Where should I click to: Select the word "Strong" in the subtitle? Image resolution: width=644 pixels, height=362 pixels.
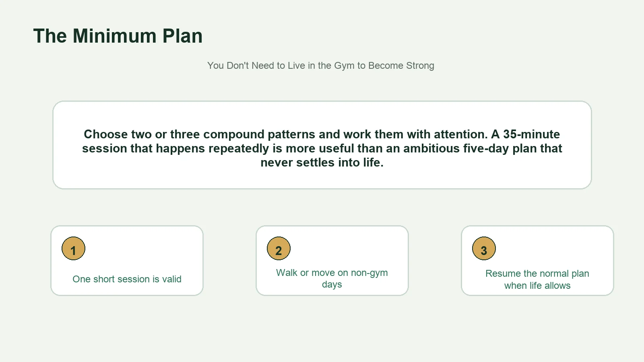pyautogui.click(x=420, y=66)
